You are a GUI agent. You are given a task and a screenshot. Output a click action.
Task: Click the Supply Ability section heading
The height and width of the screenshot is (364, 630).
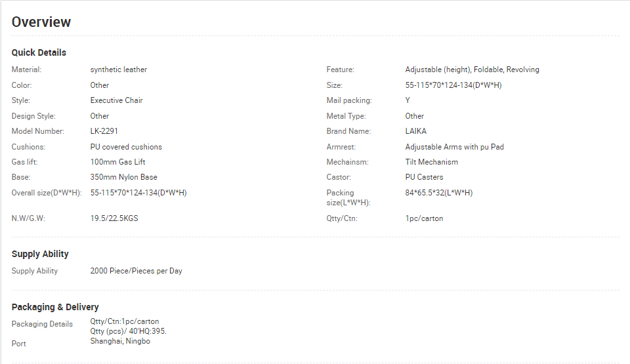point(40,254)
